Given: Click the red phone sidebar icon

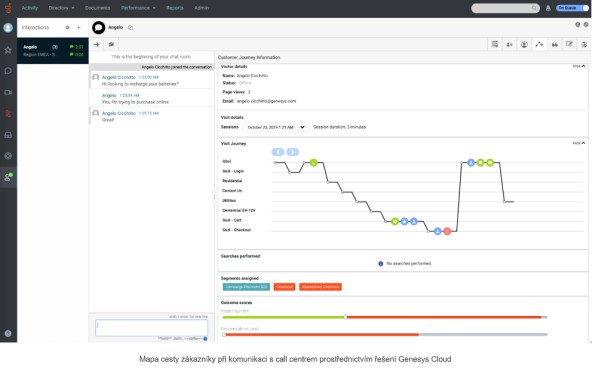Looking at the screenshot, I should click(8, 113).
